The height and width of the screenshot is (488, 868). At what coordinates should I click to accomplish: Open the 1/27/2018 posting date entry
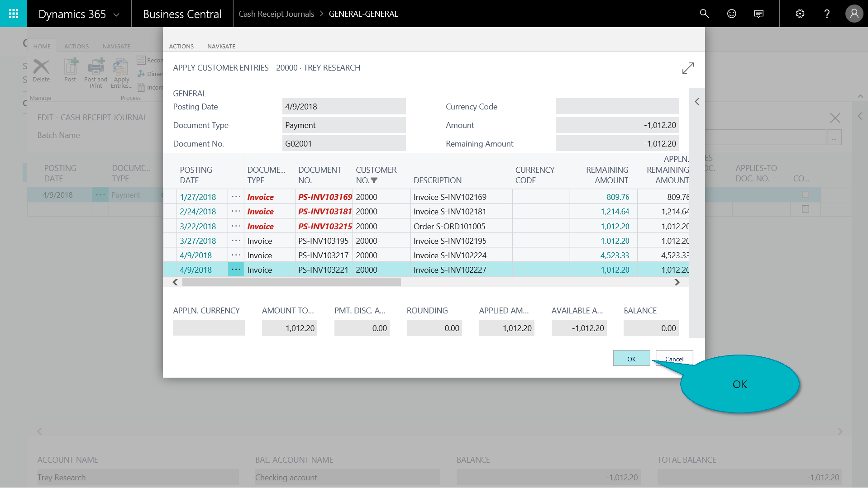tap(198, 197)
